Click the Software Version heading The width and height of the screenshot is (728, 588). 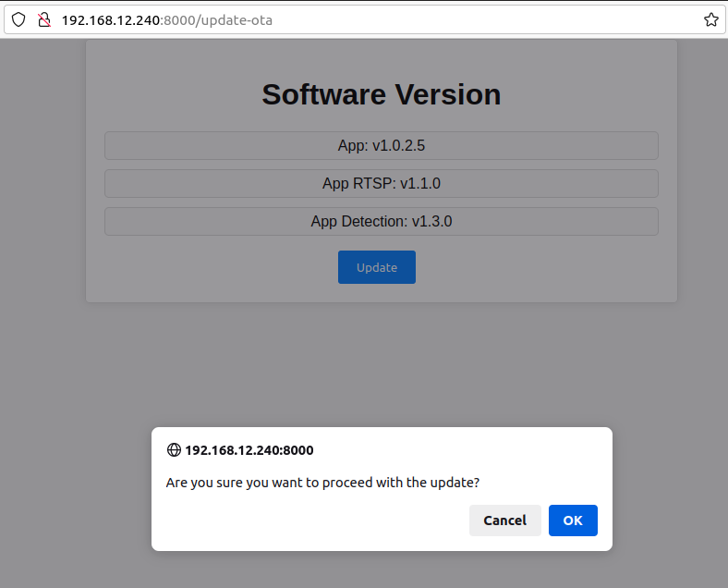381,94
